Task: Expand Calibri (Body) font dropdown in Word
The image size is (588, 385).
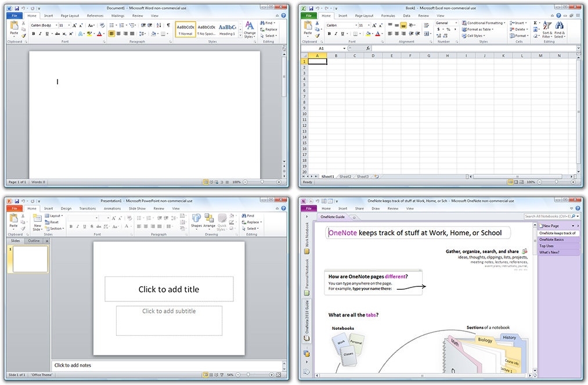Action: pyautogui.click(x=56, y=25)
